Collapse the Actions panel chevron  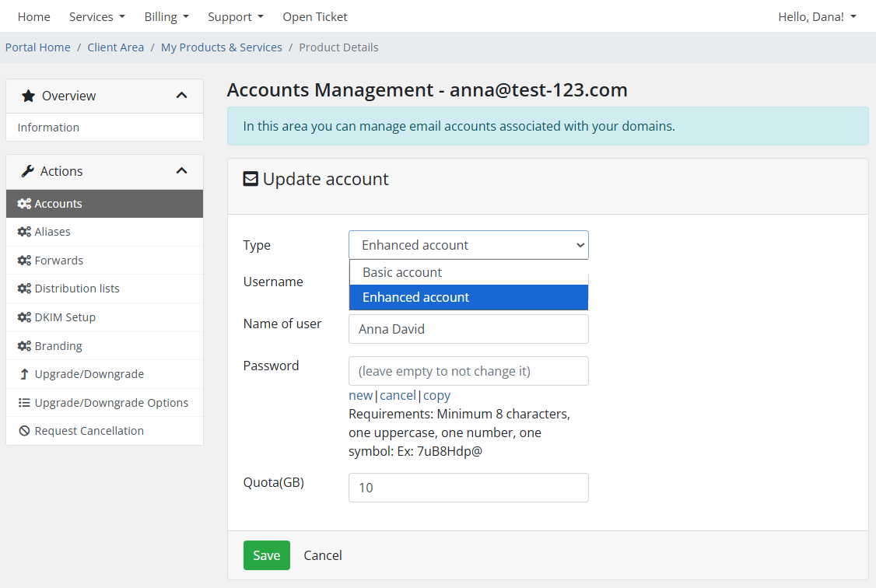181,171
